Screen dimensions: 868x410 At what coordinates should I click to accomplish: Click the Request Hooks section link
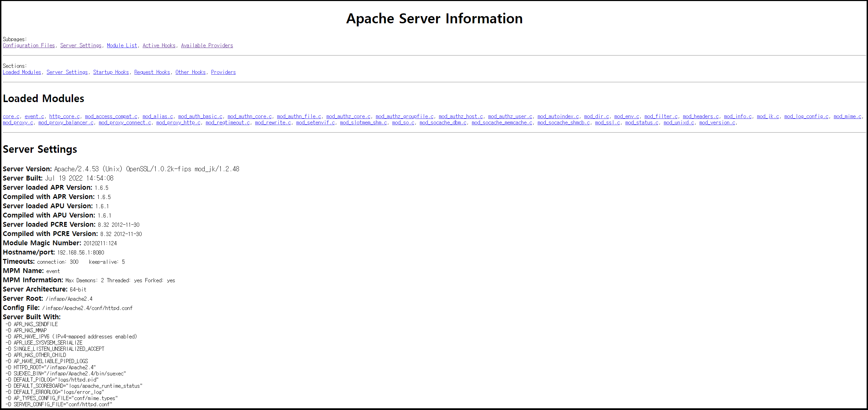152,72
